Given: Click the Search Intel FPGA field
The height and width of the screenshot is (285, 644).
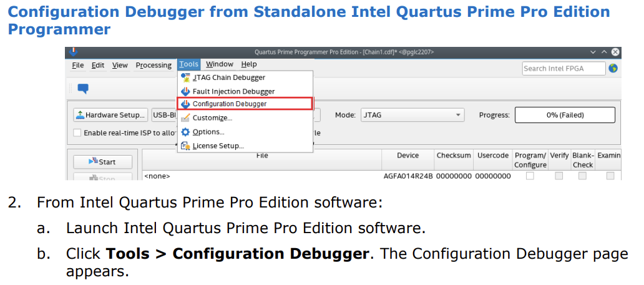Looking at the screenshot, I should (563, 68).
